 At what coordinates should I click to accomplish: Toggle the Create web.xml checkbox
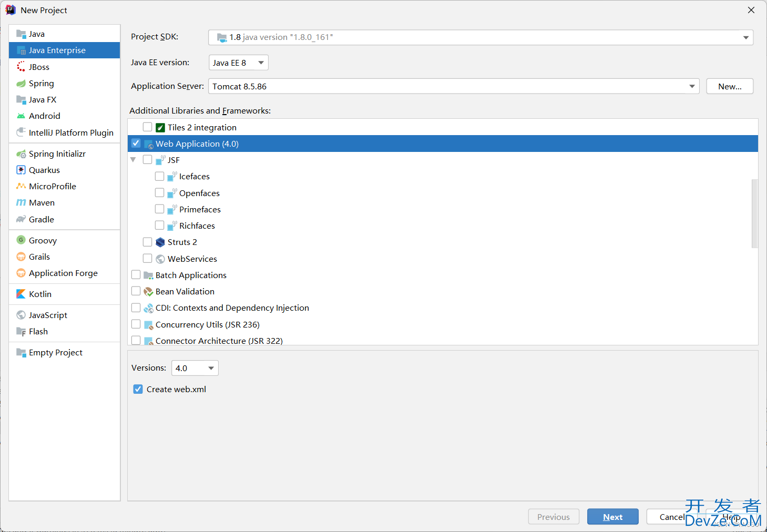[x=138, y=389]
